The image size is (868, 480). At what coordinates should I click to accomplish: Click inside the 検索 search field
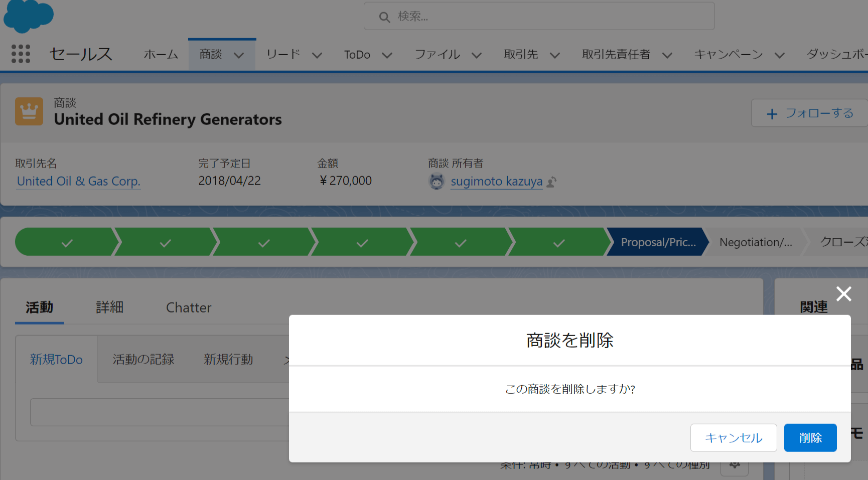point(539,16)
